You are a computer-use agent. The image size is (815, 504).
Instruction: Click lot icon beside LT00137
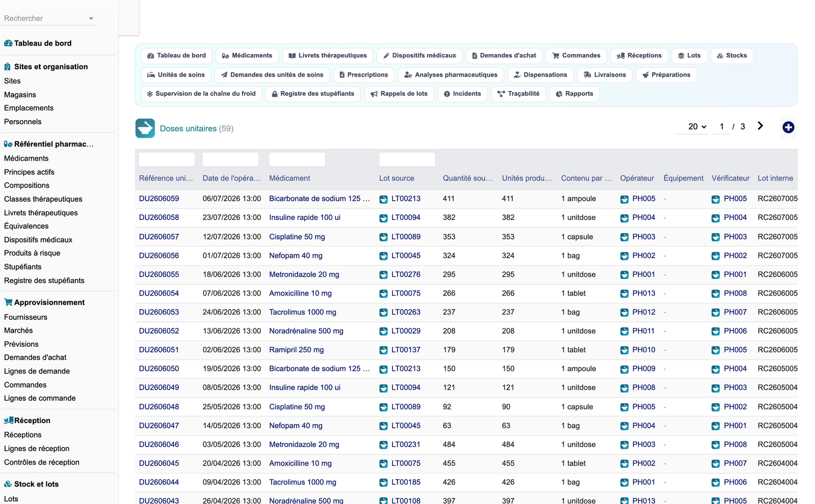[x=384, y=351]
